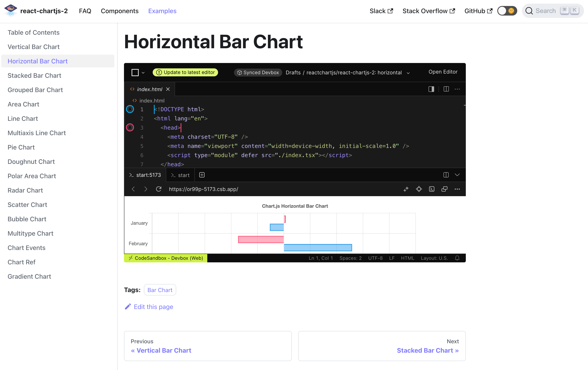Open devtools console icon in preview bar
The height and width of the screenshot is (370, 588).
432,189
